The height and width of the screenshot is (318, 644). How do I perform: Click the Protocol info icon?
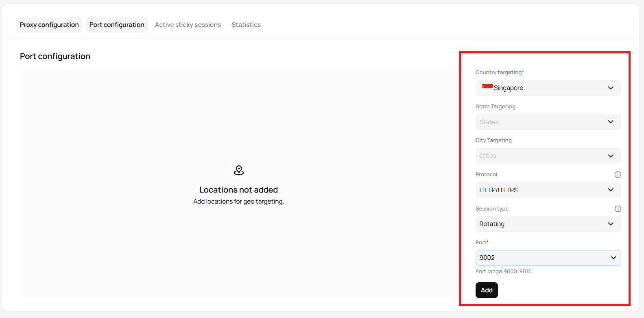click(x=618, y=175)
